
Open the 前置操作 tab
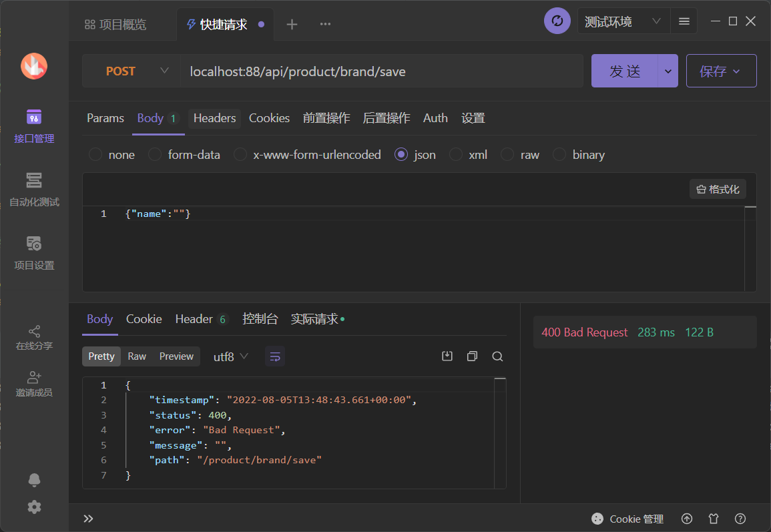326,118
